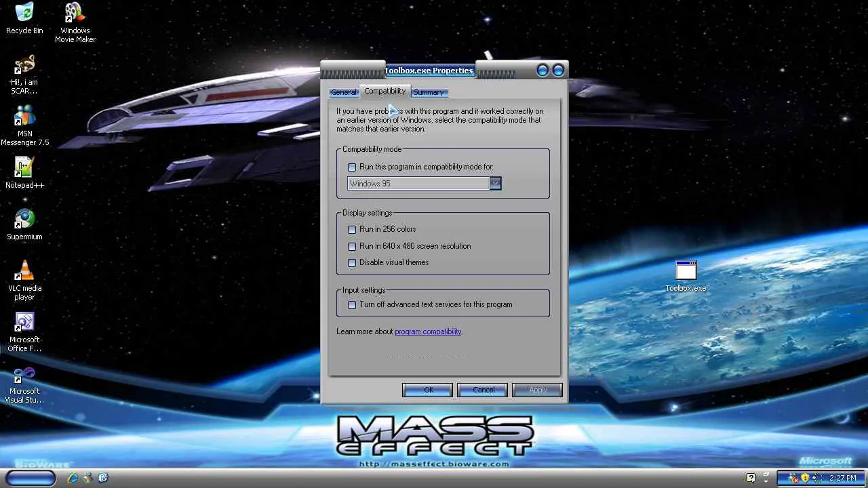868x488 pixels.
Task: Click the Apply button
Action: tap(538, 390)
